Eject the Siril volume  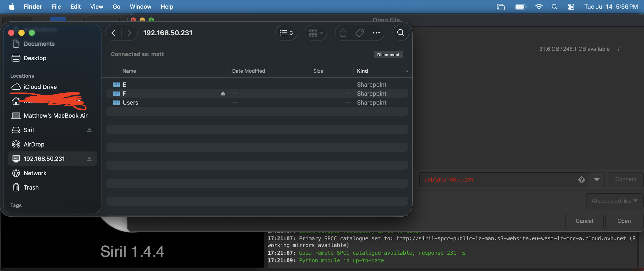tap(89, 130)
